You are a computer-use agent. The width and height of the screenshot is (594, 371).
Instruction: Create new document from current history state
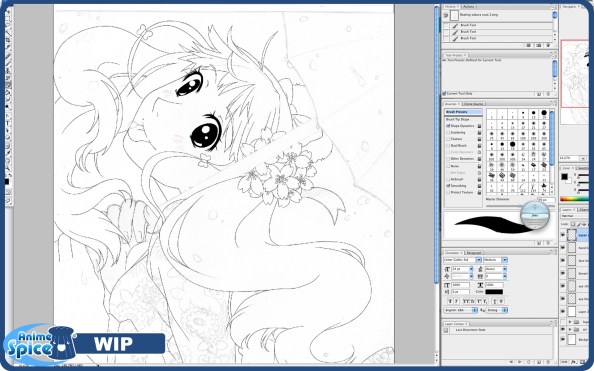tap(528, 45)
